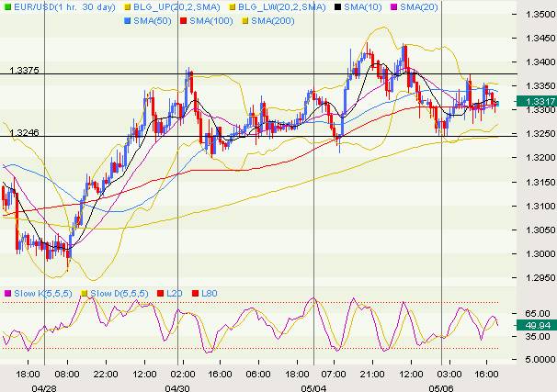Select the SMA(200) legend label
The image size is (557, 392).
273,21
